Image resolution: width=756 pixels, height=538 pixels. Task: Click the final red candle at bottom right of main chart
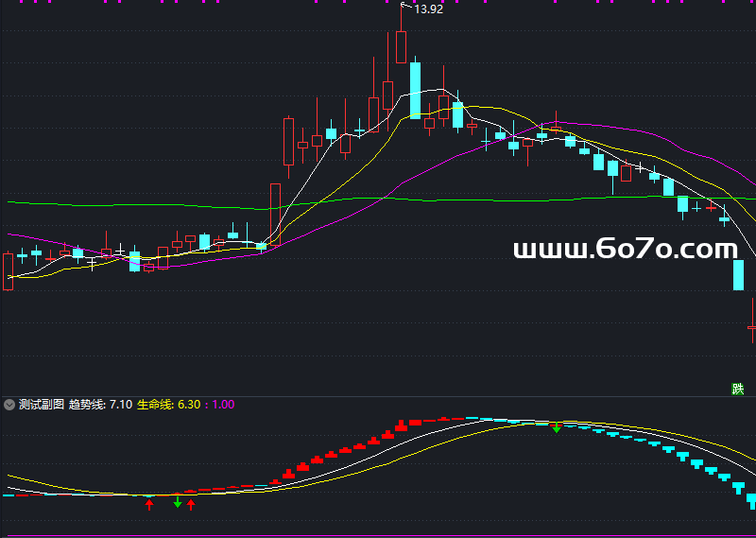[x=752, y=321]
